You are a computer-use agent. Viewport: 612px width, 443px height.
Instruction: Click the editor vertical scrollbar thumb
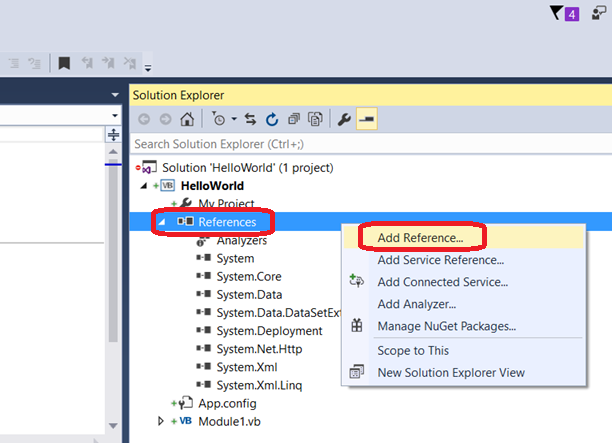(x=113, y=251)
